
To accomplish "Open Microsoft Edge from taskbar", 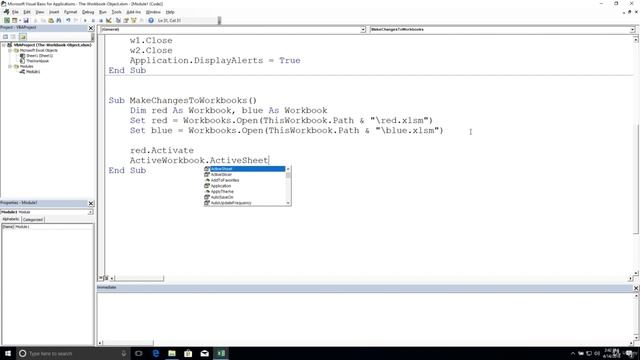I will (156, 353).
